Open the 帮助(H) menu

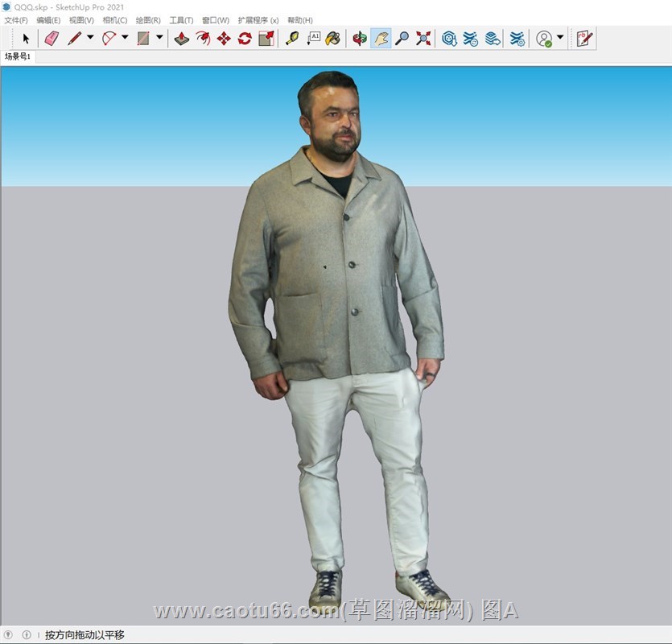(x=300, y=20)
